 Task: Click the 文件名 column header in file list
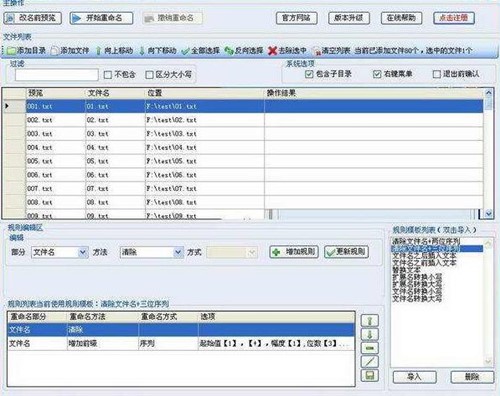pos(115,93)
